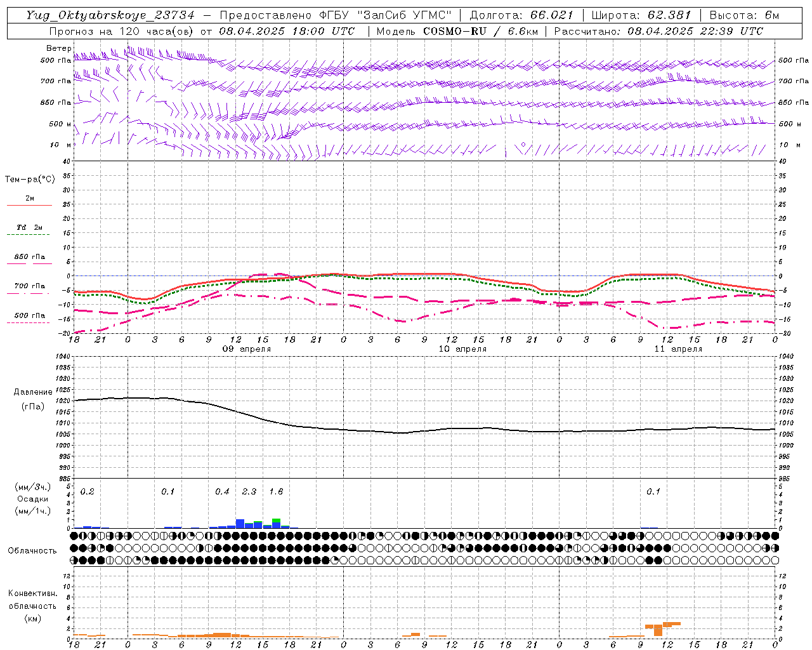Click the Осадки precipitation label
812x650 pixels.
pos(32,499)
